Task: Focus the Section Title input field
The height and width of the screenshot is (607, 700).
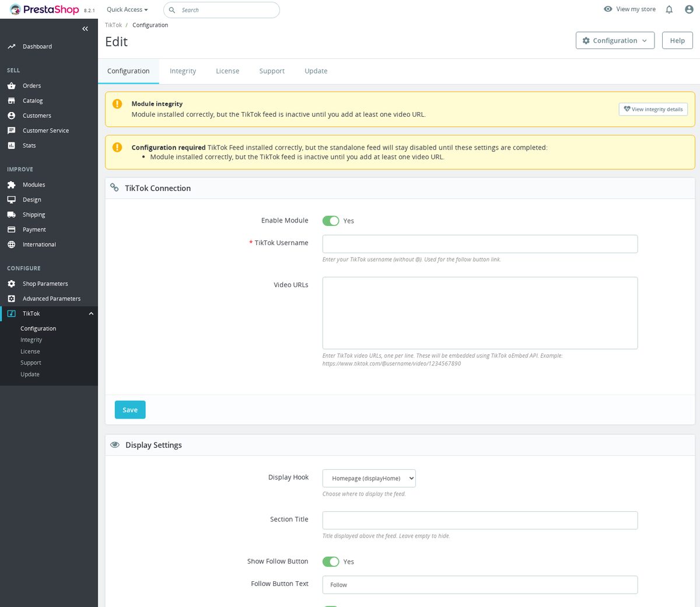Action: (x=480, y=521)
